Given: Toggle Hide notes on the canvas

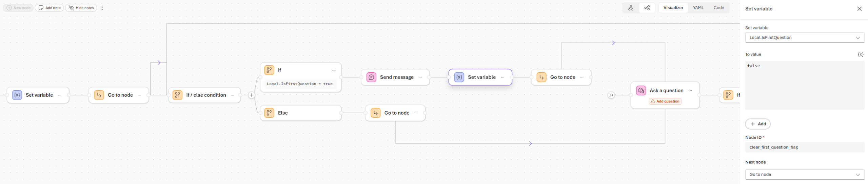Looking at the screenshot, I should point(81,8).
